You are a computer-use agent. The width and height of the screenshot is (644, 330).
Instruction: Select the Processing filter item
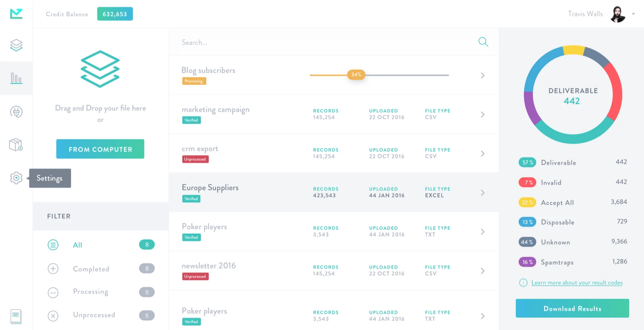91,292
